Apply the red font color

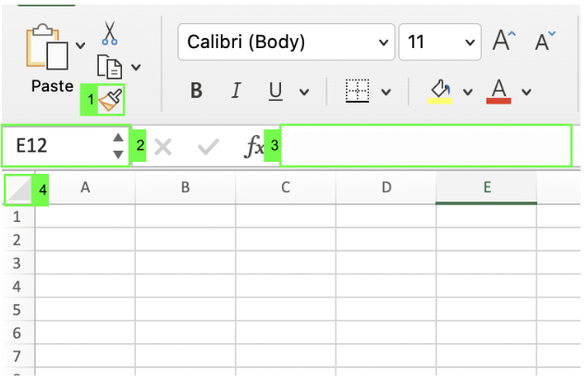click(x=499, y=91)
